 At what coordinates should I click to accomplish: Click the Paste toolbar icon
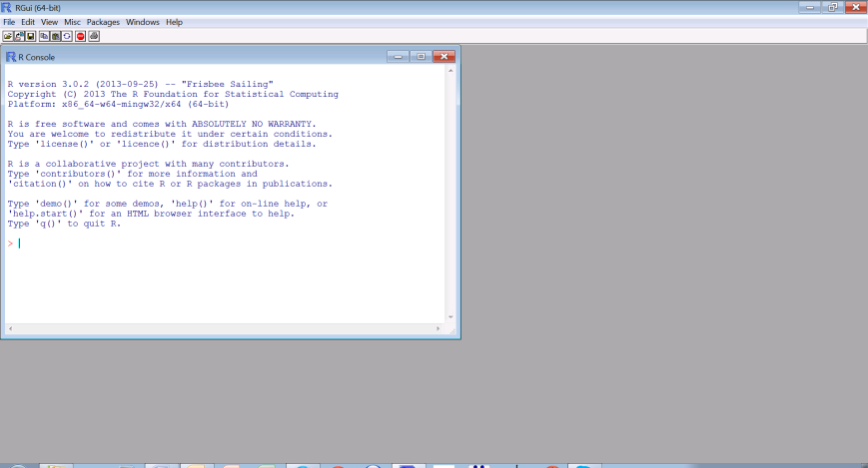(56, 36)
